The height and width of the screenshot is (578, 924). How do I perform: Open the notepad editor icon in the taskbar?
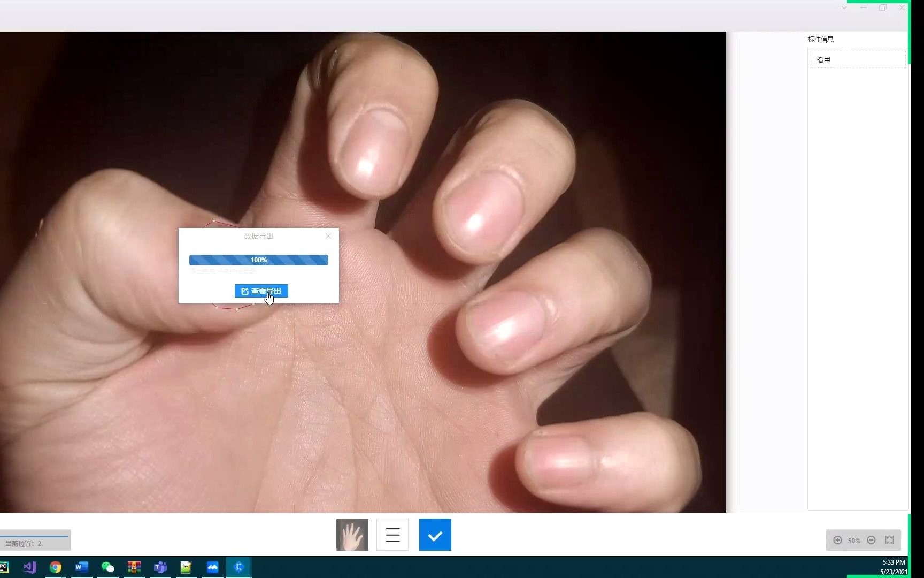186,567
